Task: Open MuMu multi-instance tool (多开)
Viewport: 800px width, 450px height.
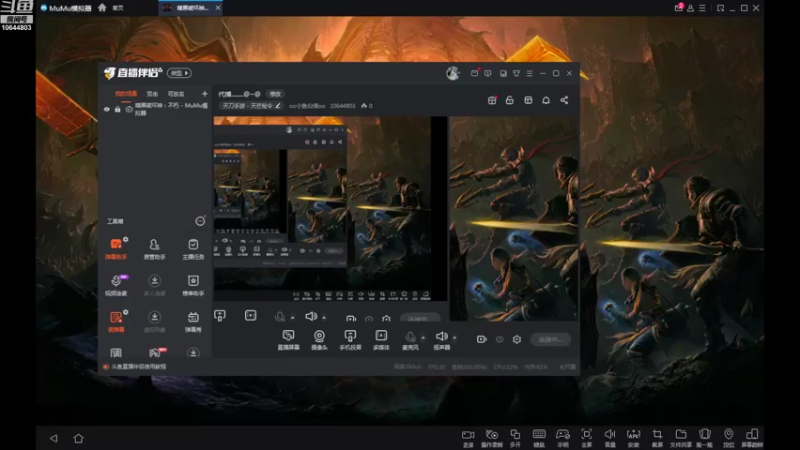Action: pyautogui.click(x=515, y=438)
